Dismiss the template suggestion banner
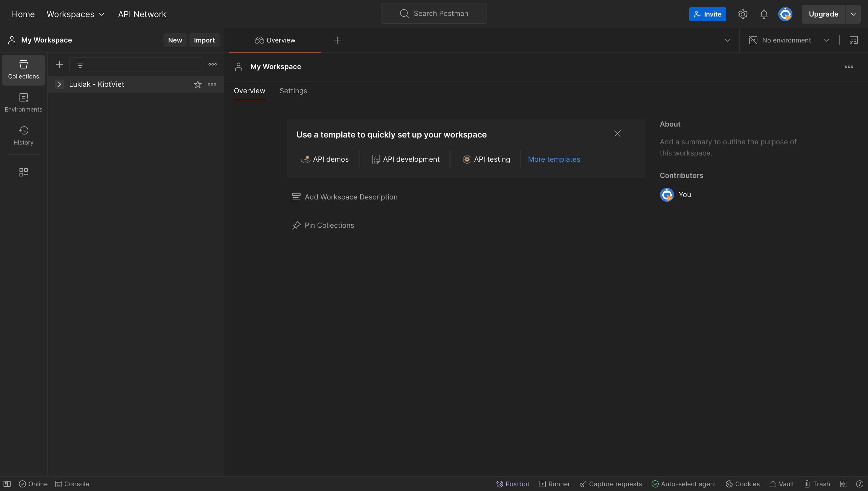This screenshot has width=868, height=491. point(617,134)
